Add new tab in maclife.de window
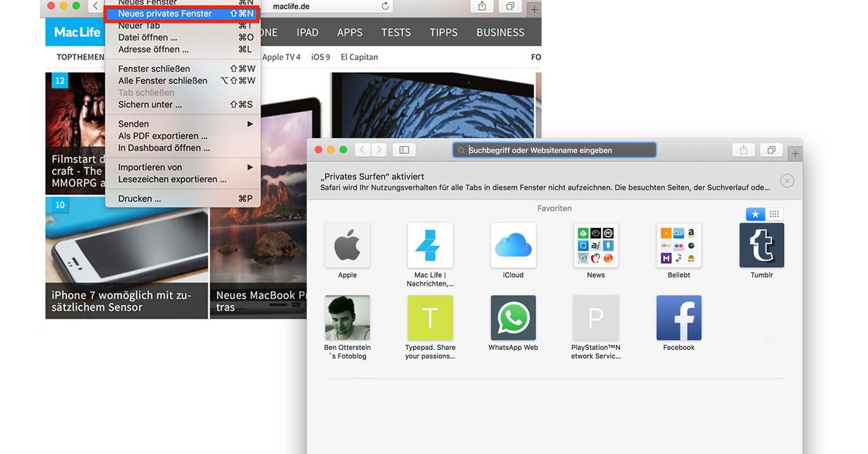Image resolution: width=868 pixels, height=454 pixels. pos(535,9)
